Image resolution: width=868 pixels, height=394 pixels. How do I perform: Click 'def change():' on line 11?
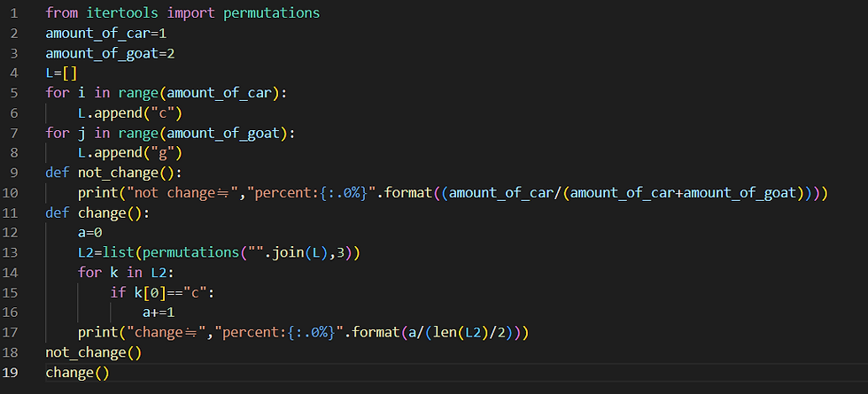click(x=97, y=212)
